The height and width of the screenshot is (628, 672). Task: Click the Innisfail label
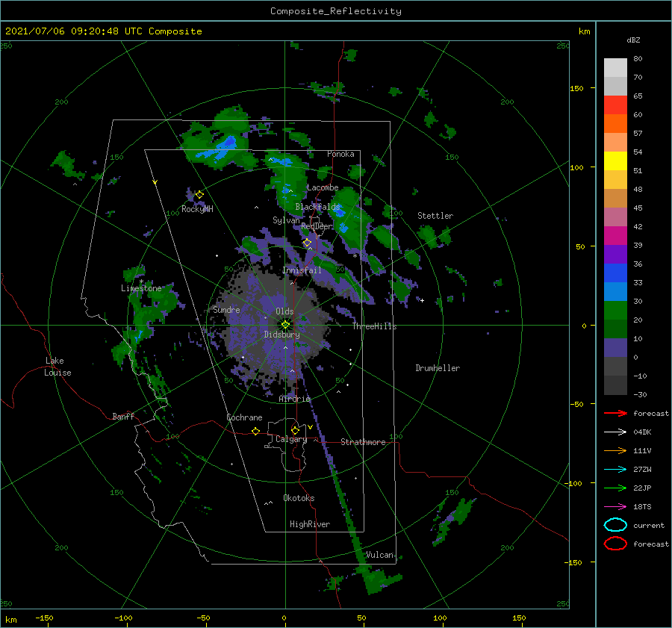[302, 270]
